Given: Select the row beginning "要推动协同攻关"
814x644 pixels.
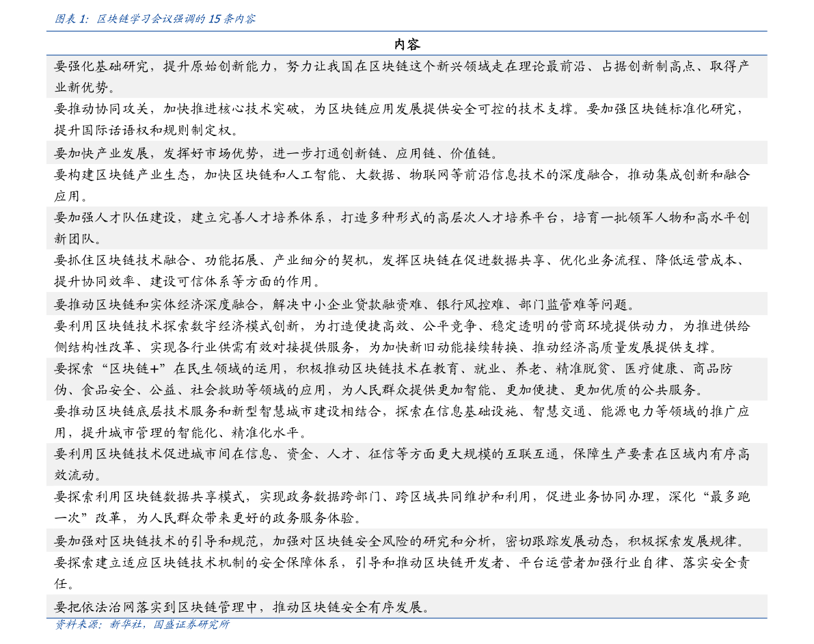Looking at the screenshot, I should (402, 119).
